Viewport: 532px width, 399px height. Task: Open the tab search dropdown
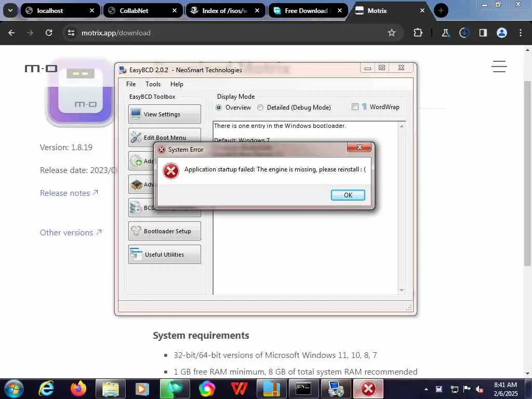point(10,10)
